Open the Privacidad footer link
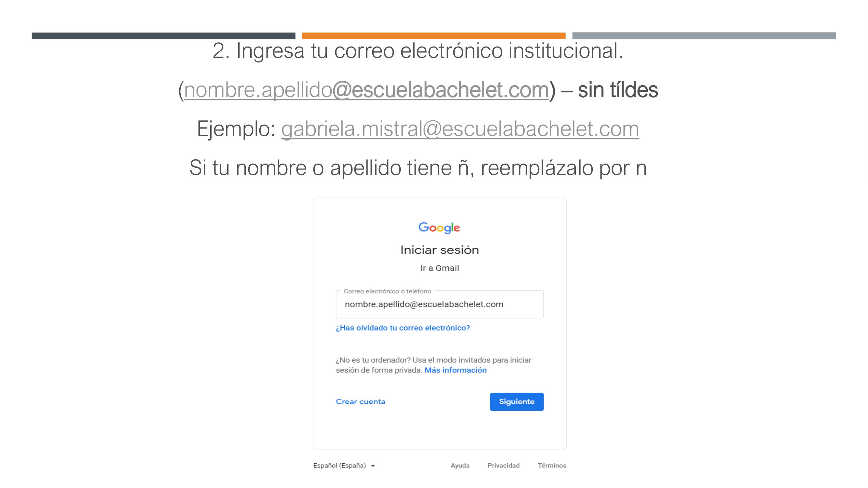Image resolution: width=868 pixels, height=488 pixels. pos(503,466)
